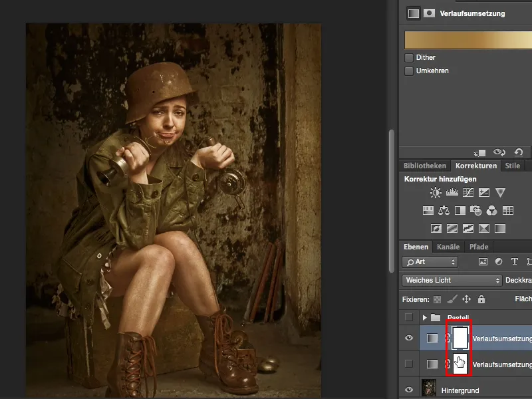Viewport: 532px width, 399px height.
Task: Click the Color Balance scales icon
Action: click(x=444, y=210)
